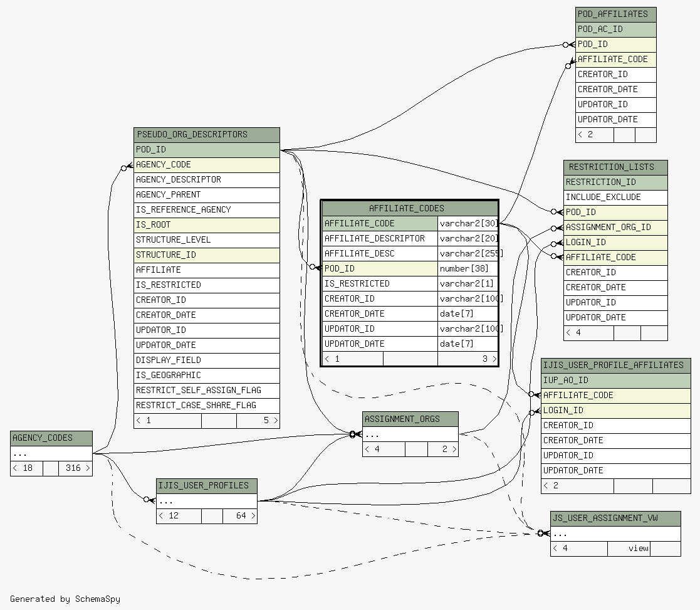700x610 pixels.
Task: Expand collapsed columns row in JS_USER_ASSIGNMENT_VW
Action: [615, 534]
